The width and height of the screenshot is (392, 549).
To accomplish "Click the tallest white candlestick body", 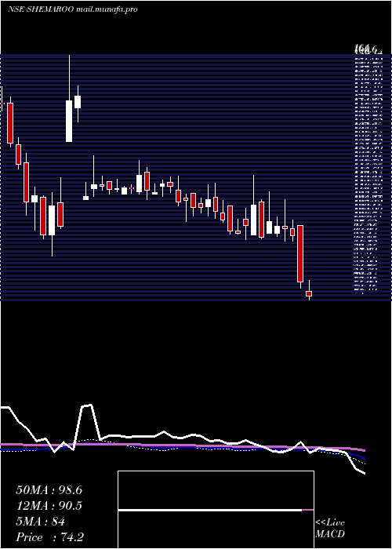I will pyautogui.click(x=69, y=121).
